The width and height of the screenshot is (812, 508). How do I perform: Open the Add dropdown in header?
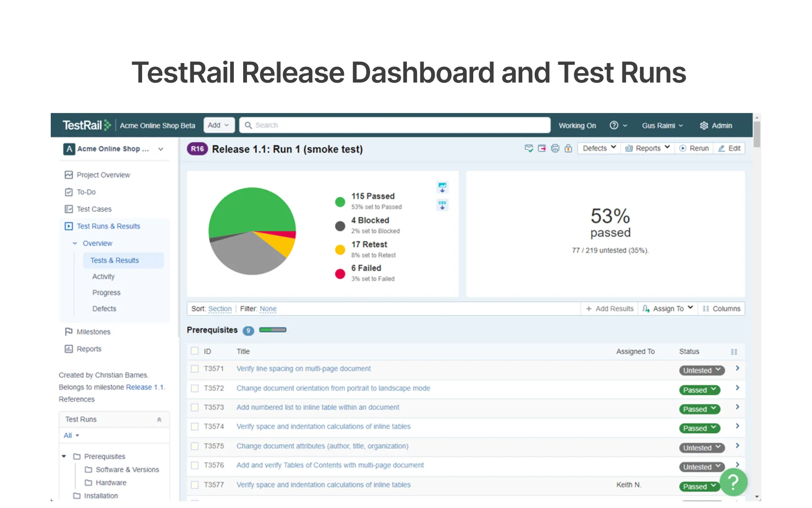219,125
